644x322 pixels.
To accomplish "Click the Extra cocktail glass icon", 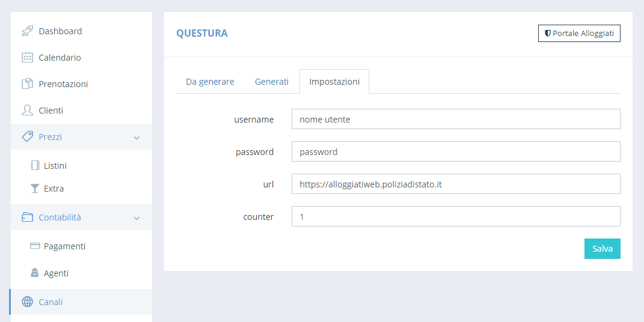I will tap(35, 189).
